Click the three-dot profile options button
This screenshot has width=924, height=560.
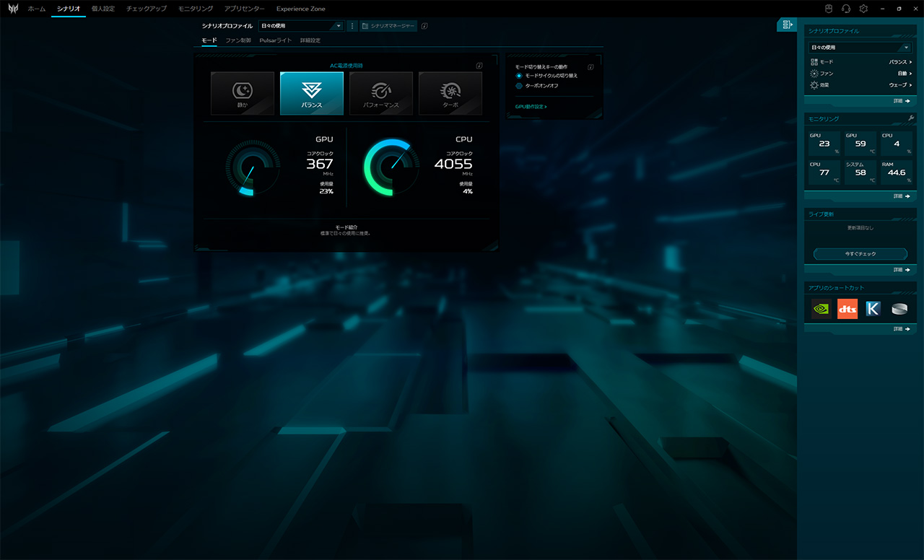(352, 26)
